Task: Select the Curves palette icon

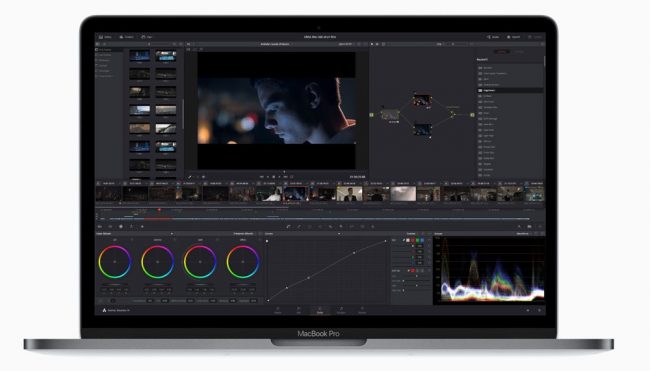Action: [289, 227]
